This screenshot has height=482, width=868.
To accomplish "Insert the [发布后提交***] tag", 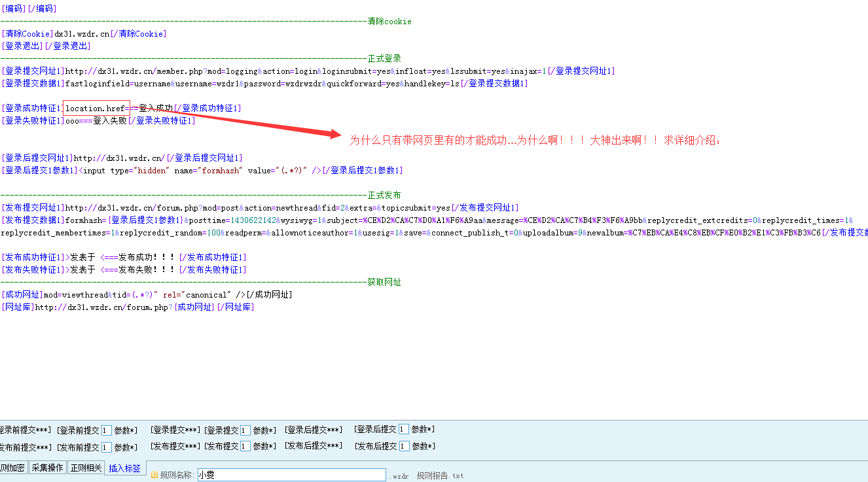I will [313, 445].
